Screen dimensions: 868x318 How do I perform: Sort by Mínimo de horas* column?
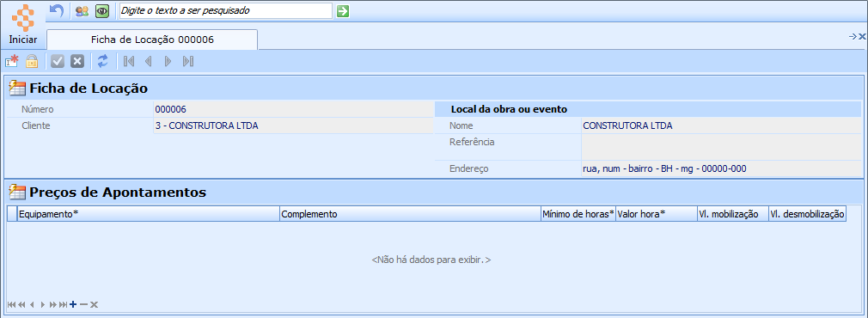click(x=578, y=214)
